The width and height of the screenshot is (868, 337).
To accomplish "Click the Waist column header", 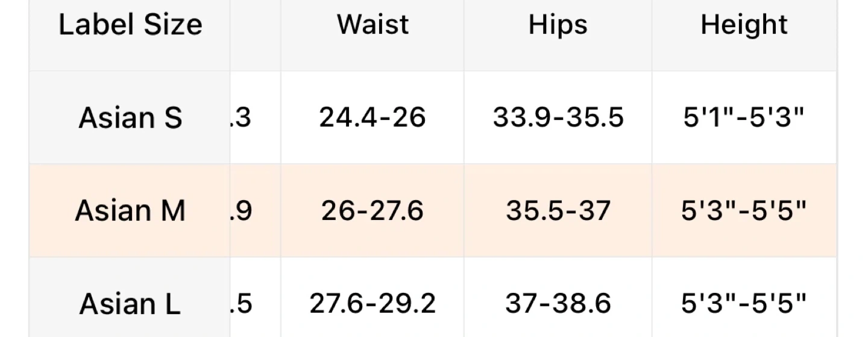I will point(373,25).
